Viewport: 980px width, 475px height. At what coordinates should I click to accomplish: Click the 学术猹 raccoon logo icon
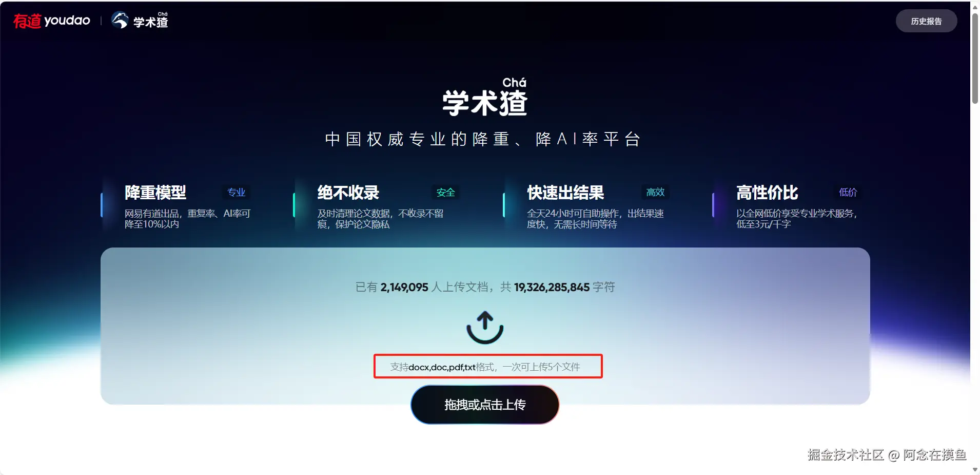coord(120,20)
